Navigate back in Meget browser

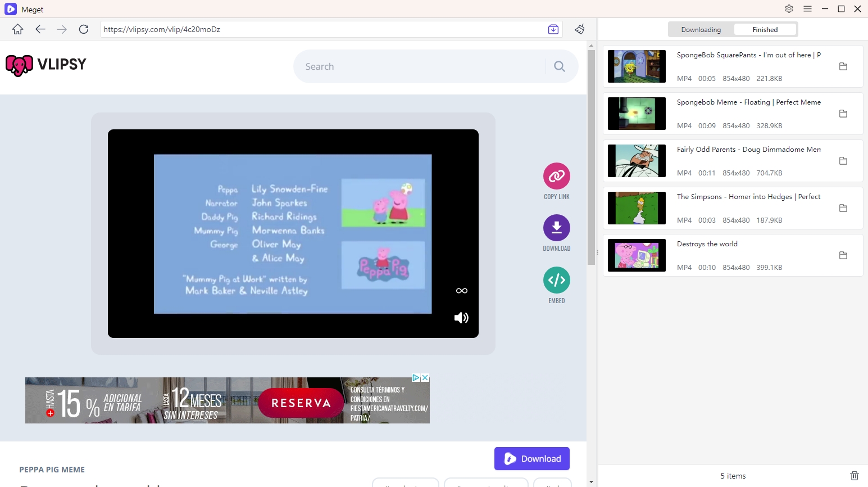pos(40,29)
